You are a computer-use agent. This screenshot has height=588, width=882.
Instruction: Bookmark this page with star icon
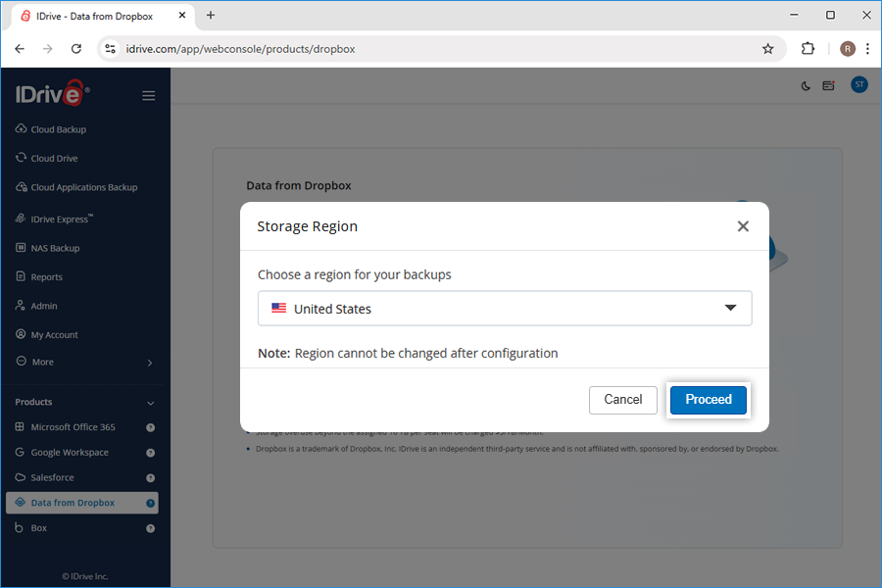click(x=767, y=49)
